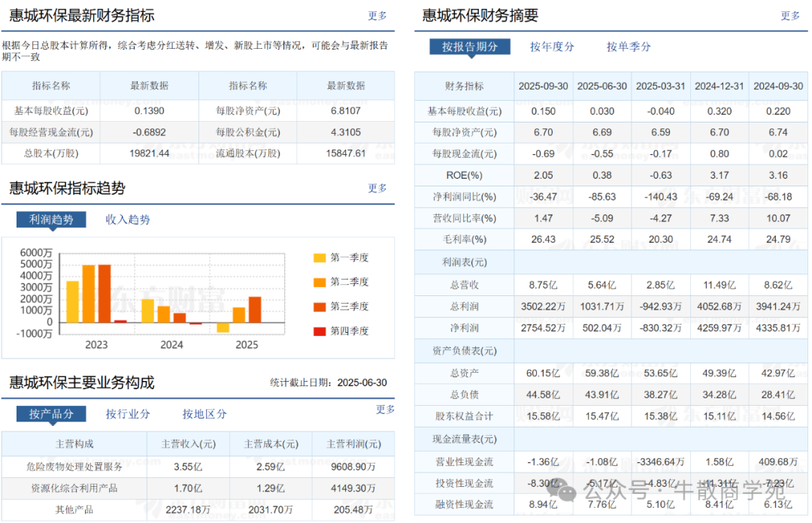Viewport: 812px width, 523px height.
Task: Click the 净利润同比(%) row label
Action: (464, 197)
